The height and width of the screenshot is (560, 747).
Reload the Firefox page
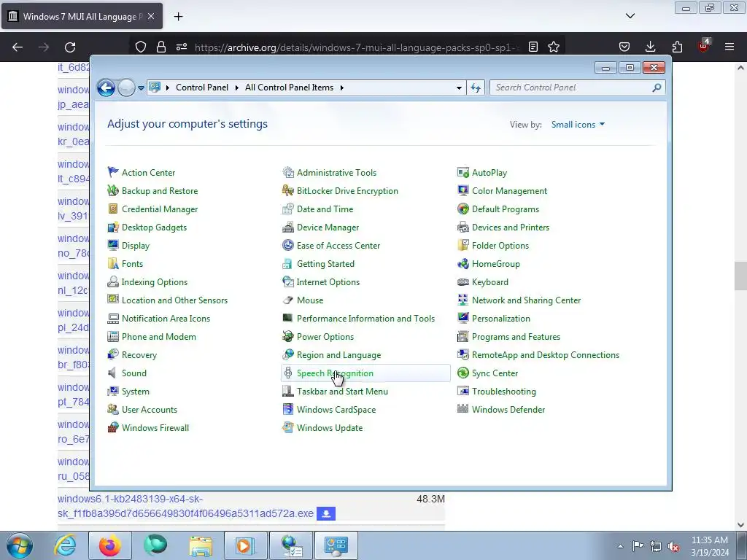point(70,47)
